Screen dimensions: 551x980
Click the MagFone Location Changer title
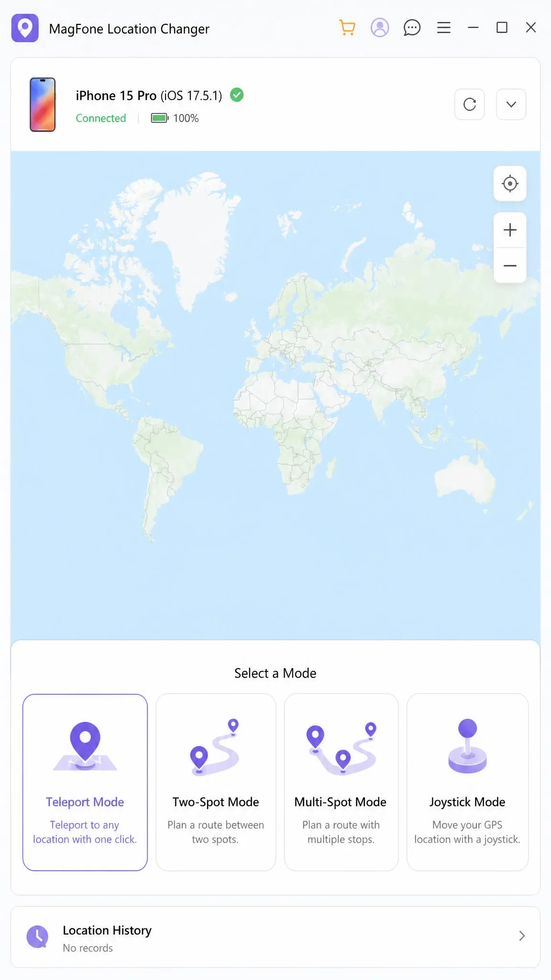pos(129,29)
